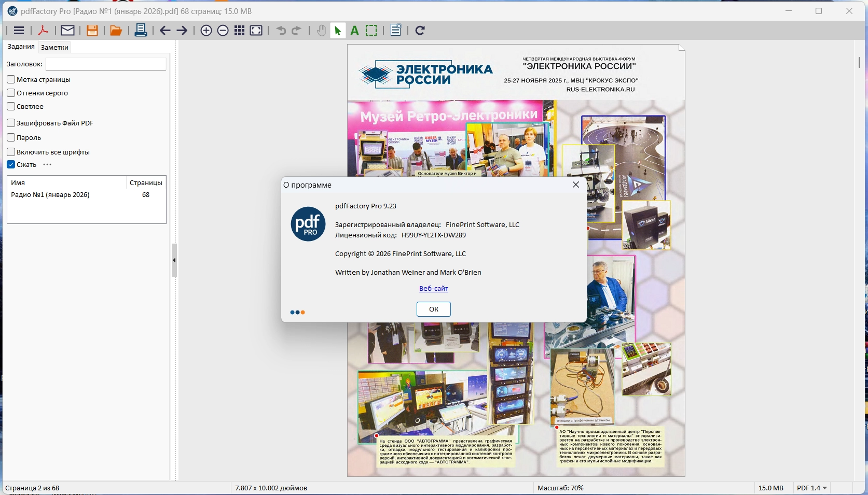
Task: Select the dashed rectangle snapshot tool
Action: [371, 31]
